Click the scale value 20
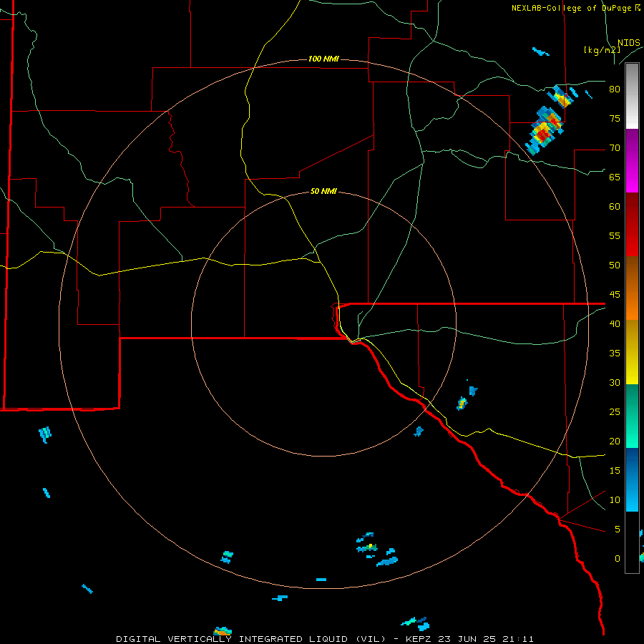Viewport: 644px width, 644px height. pyautogui.click(x=615, y=441)
